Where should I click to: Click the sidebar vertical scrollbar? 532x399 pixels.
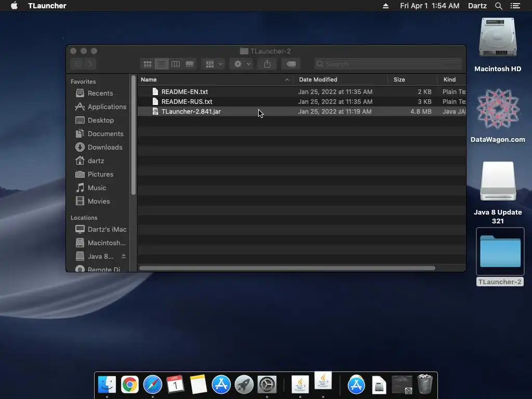[x=134, y=135]
